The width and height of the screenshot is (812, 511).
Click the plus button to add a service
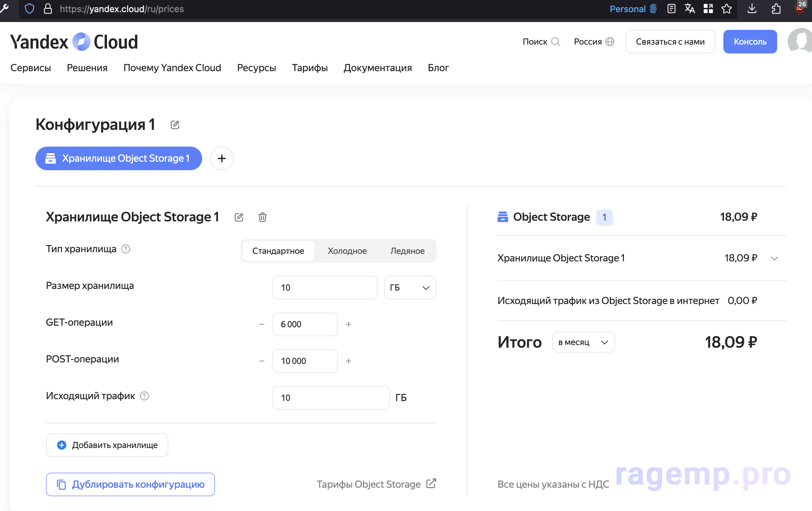(x=222, y=158)
